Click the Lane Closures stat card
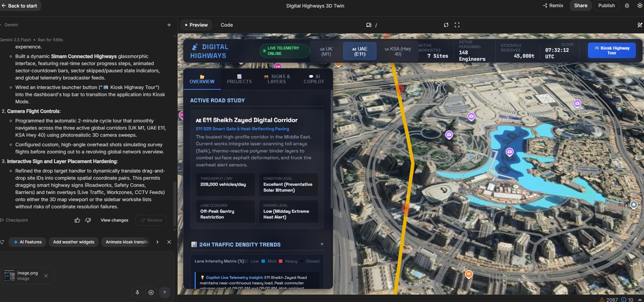 pyautogui.click(x=225, y=211)
